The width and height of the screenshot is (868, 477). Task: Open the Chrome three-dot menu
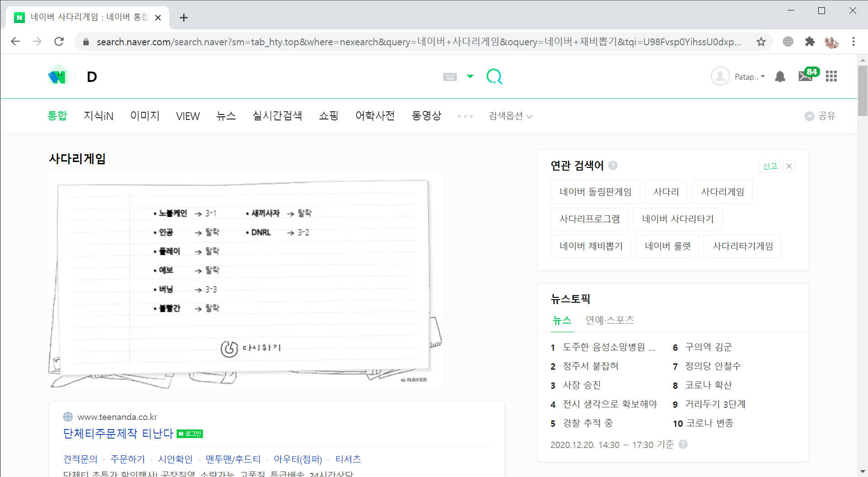pyautogui.click(x=854, y=42)
